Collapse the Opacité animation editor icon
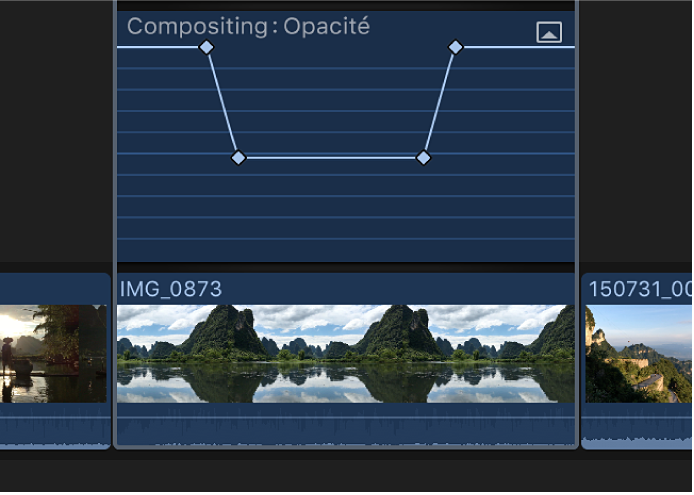This screenshot has width=694, height=495. pos(549,33)
